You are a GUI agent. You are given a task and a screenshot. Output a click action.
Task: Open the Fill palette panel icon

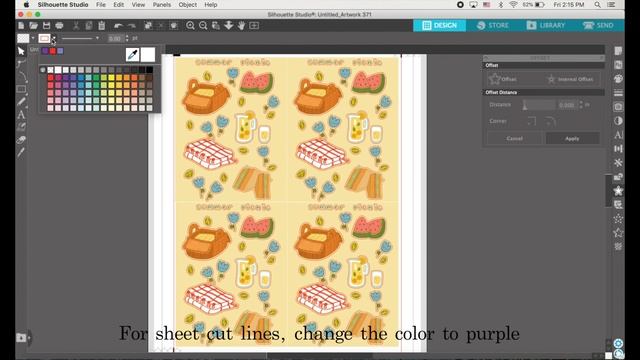618,79
